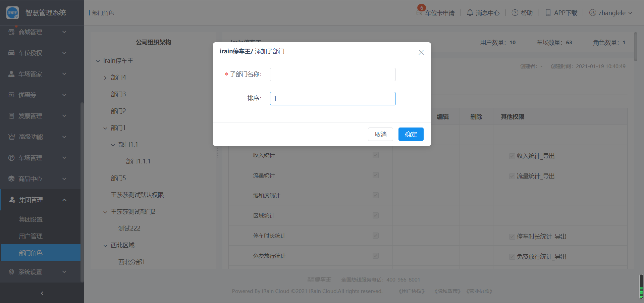Click the 帮助 question mark icon
Viewport: 644px width, 303px height.
[515, 13]
